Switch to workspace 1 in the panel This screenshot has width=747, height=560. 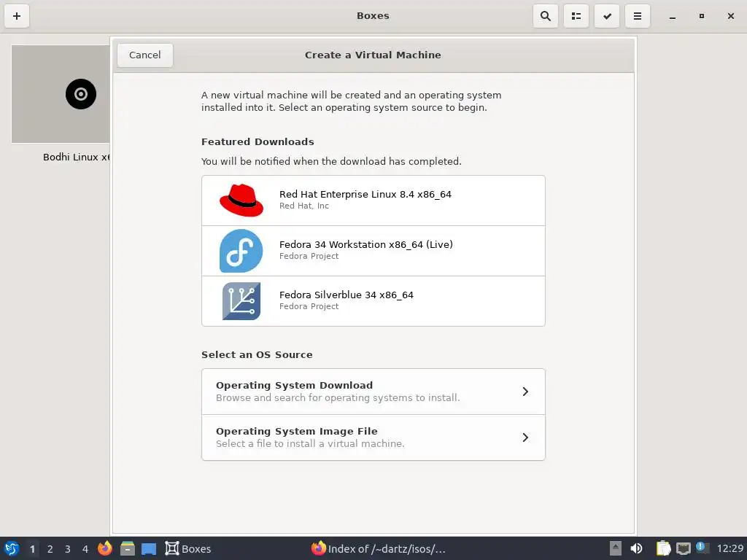(x=32, y=549)
